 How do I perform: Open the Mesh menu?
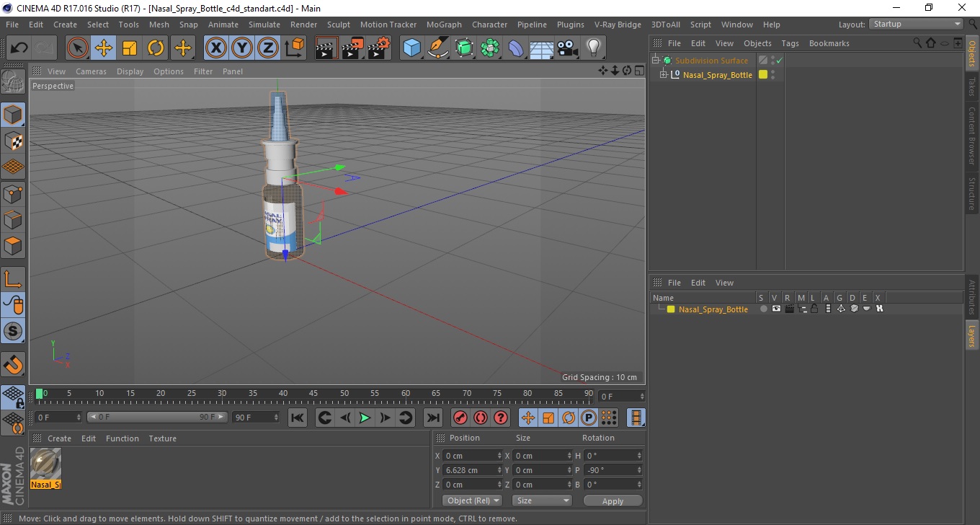coord(159,25)
